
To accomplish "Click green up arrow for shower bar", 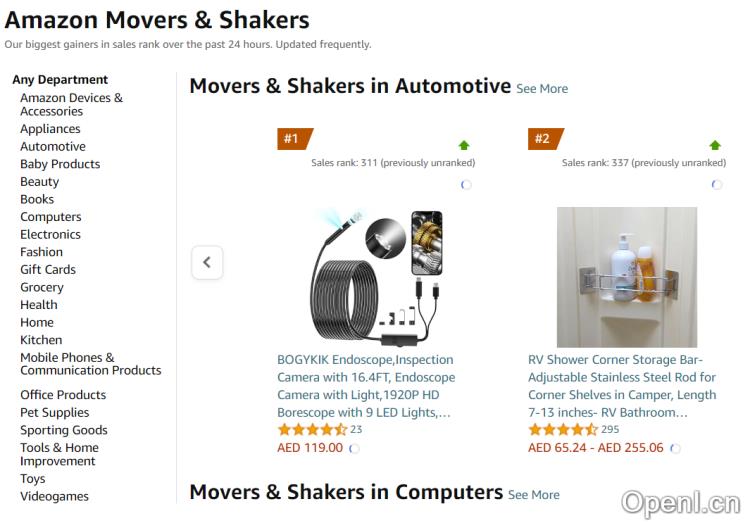I will [x=715, y=145].
